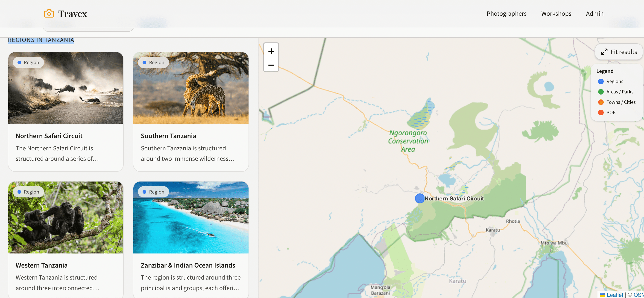
Task: Click the Southern Tanzania description text
Action: pyautogui.click(x=188, y=154)
